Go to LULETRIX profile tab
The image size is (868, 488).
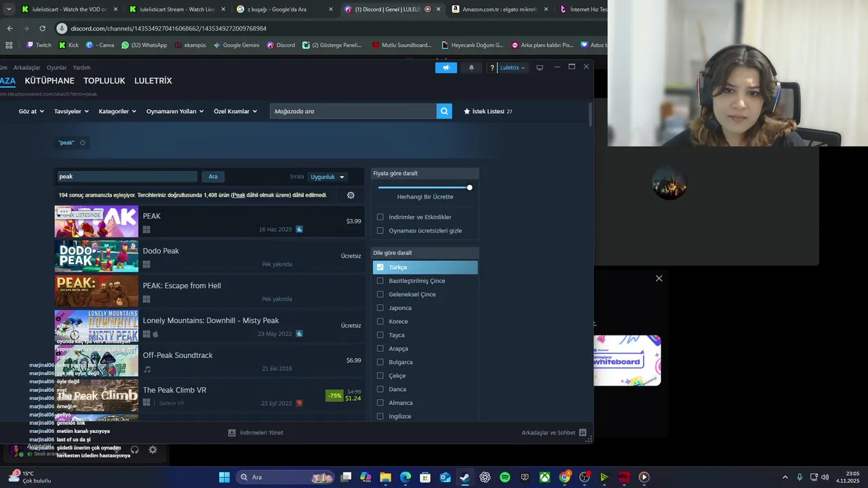(x=153, y=81)
